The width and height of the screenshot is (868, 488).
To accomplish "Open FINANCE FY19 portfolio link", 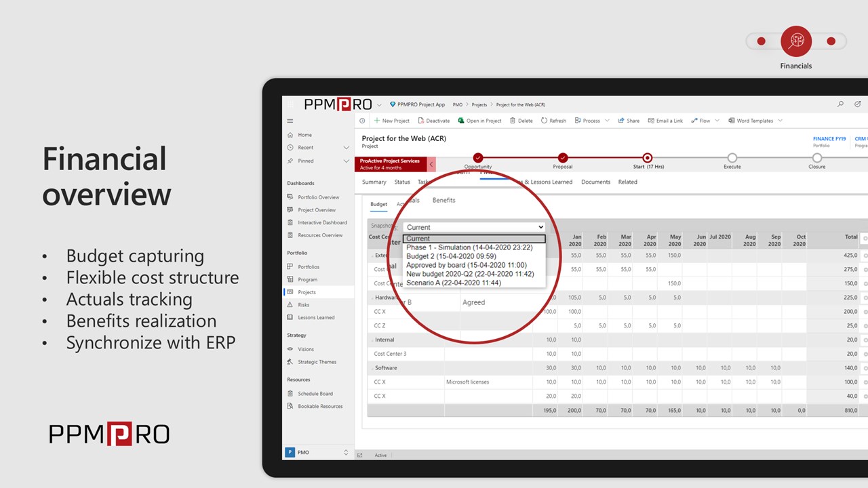I will pyautogui.click(x=829, y=139).
